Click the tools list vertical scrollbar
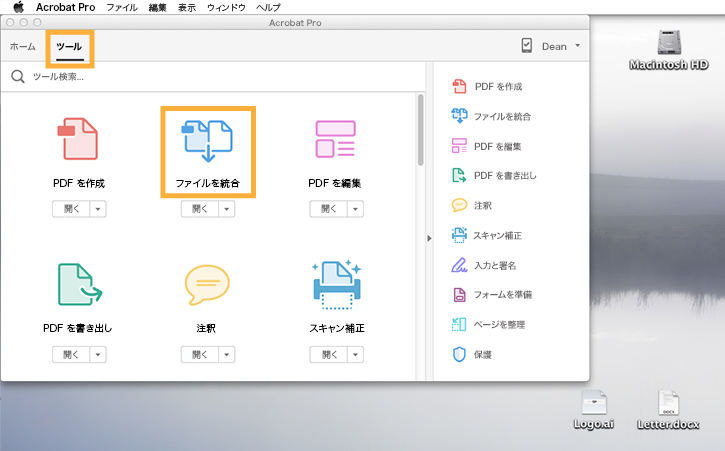Viewport: 725px width, 451px height. click(421, 130)
